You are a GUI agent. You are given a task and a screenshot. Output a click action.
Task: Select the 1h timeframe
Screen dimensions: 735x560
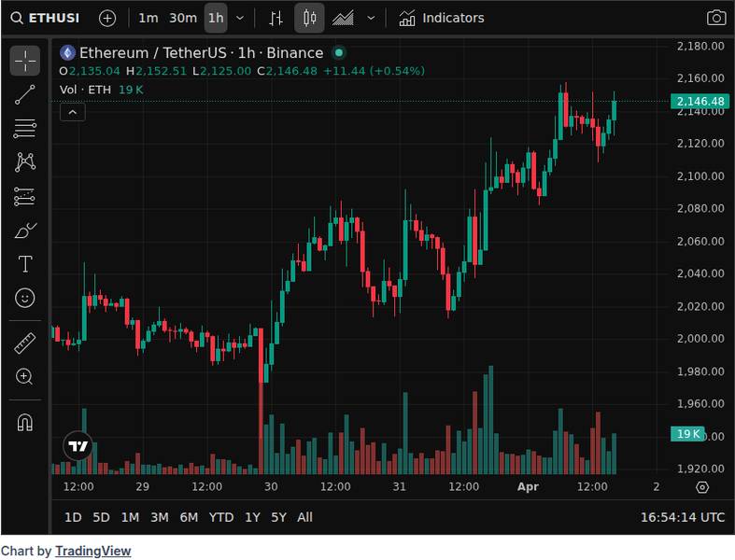(x=216, y=19)
